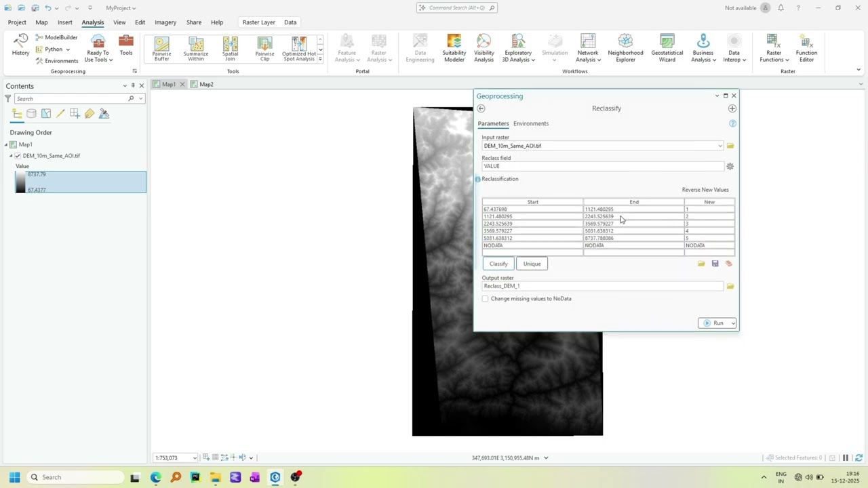Switch to List By Labeling view
Image resolution: width=868 pixels, height=488 pixels.
(90, 114)
